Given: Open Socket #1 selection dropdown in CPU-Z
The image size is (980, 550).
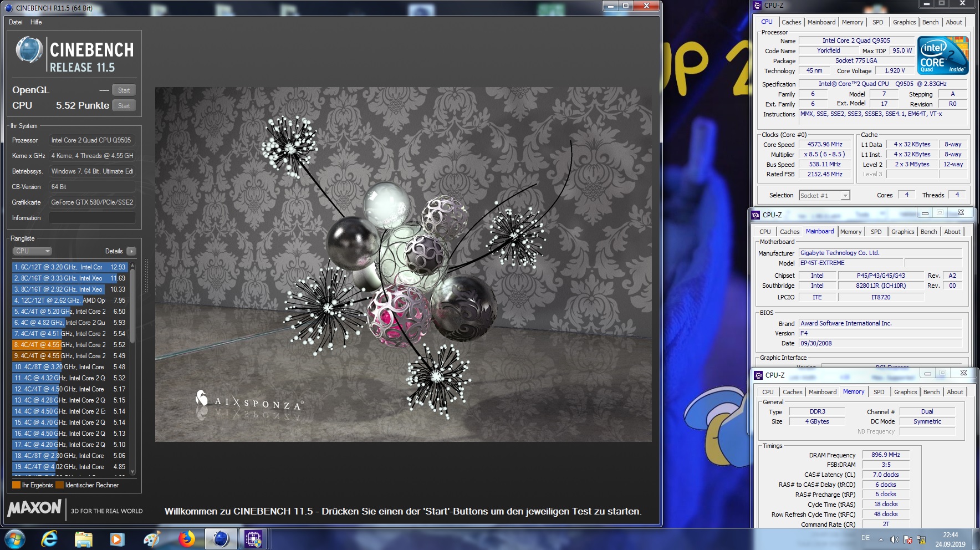Looking at the screenshot, I should (825, 196).
